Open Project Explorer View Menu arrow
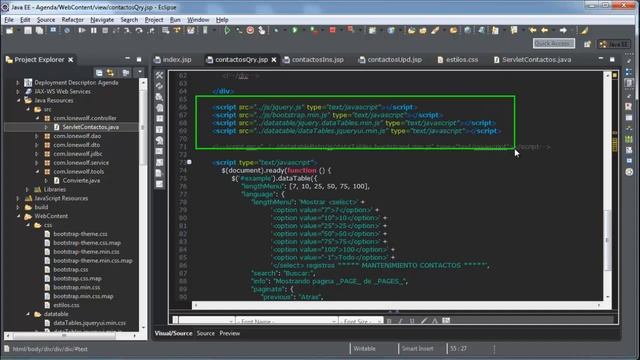The height and width of the screenshot is (360, 640). [140, 73]
